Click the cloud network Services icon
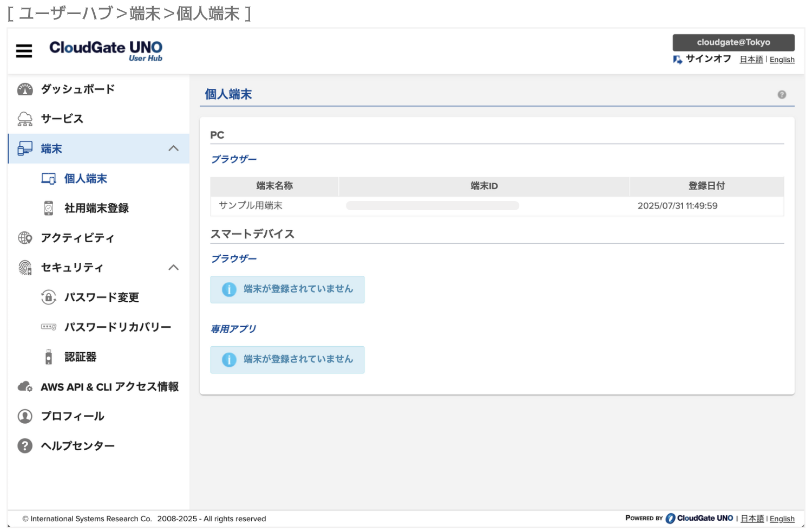 point(25,119)
